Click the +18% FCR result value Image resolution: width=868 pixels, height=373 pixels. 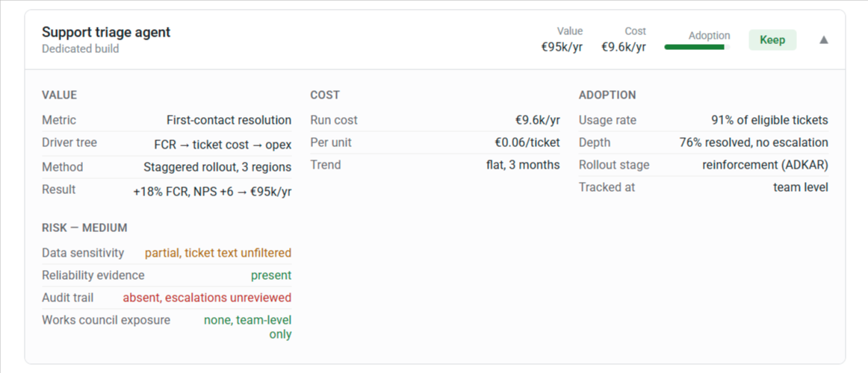(212, 192)
